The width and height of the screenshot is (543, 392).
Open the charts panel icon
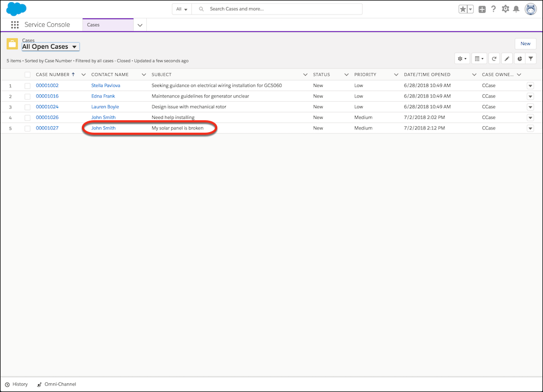519,58
